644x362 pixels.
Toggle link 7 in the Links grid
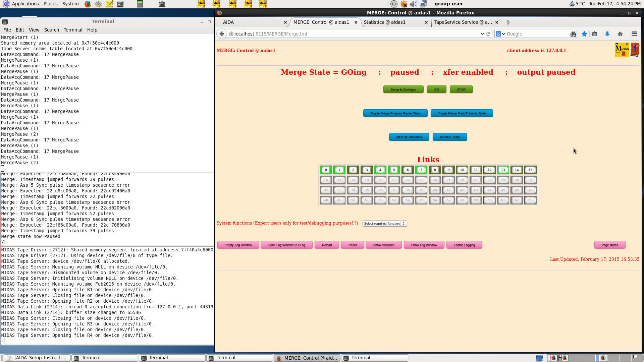[x=421, y=170]
